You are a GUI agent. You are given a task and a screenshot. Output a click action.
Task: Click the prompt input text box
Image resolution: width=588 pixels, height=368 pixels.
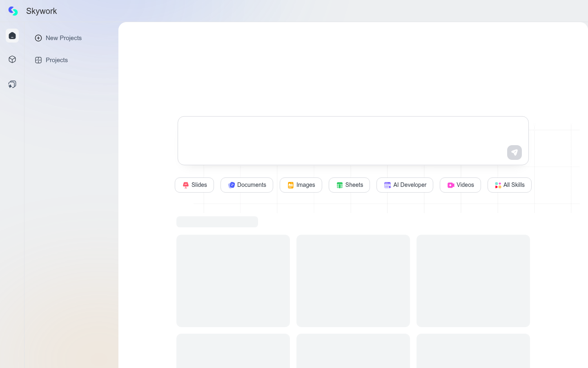tap(353, 141)
